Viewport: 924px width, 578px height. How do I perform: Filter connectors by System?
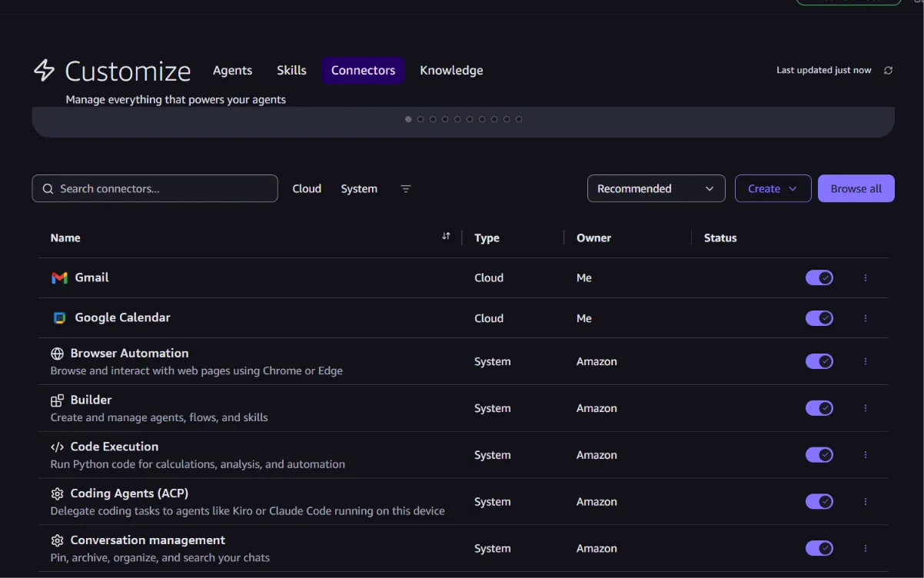(x=359, y=188)
